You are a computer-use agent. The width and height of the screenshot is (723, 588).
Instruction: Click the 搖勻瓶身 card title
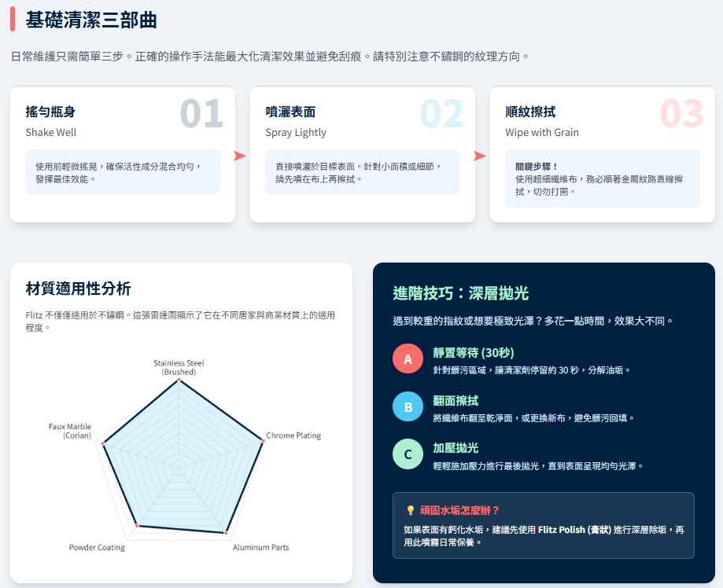coord(50,112)
